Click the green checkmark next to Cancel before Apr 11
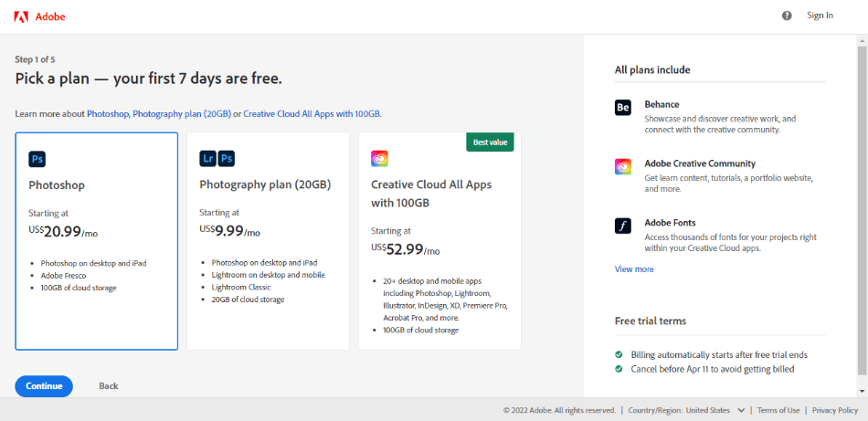Viewport: 868px width, 421px height. click(x=619, y=368)
